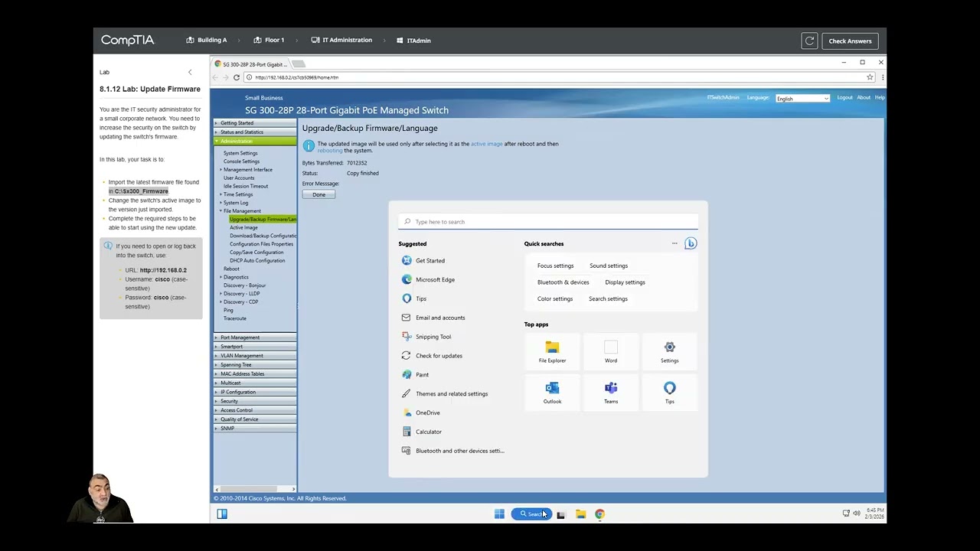The image size is (980, 551).
Task: Follow the rebooting link
Action: point(330,151)
